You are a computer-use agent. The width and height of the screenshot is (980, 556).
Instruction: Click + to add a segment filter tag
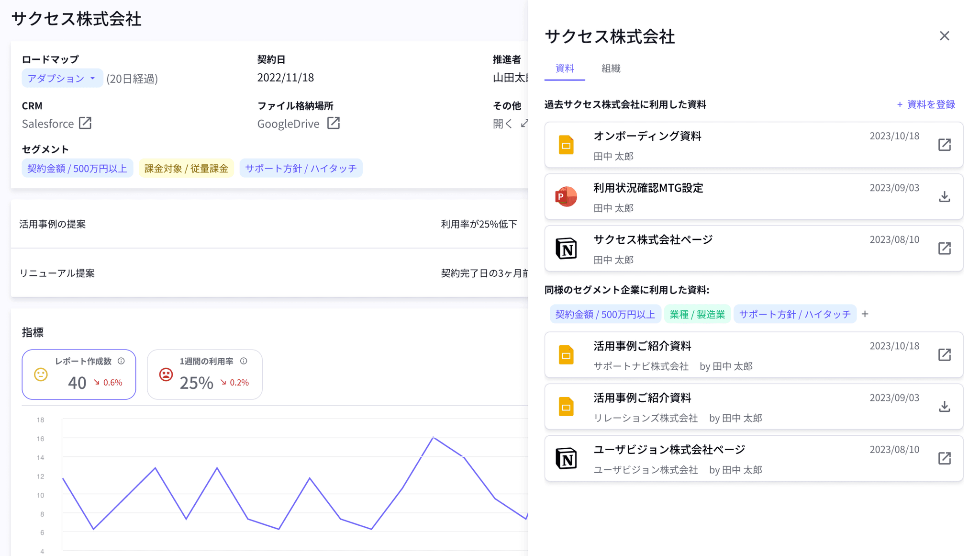point(865,314)
